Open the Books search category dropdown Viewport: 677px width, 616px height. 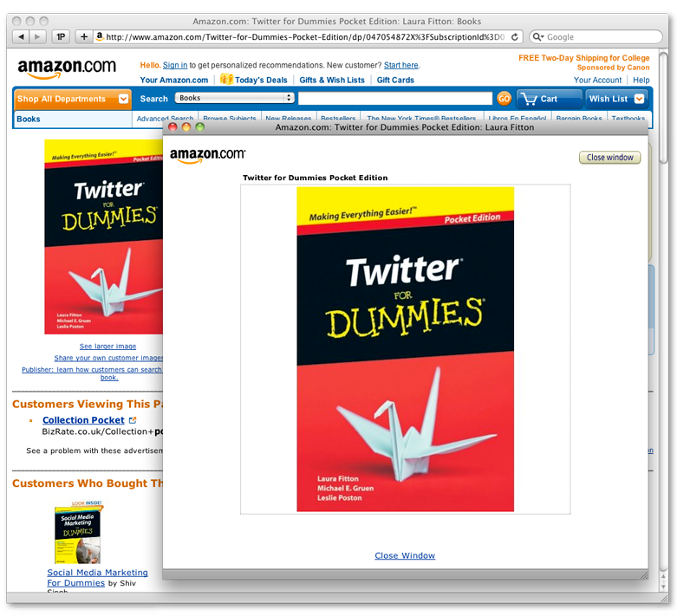[235, 98]
